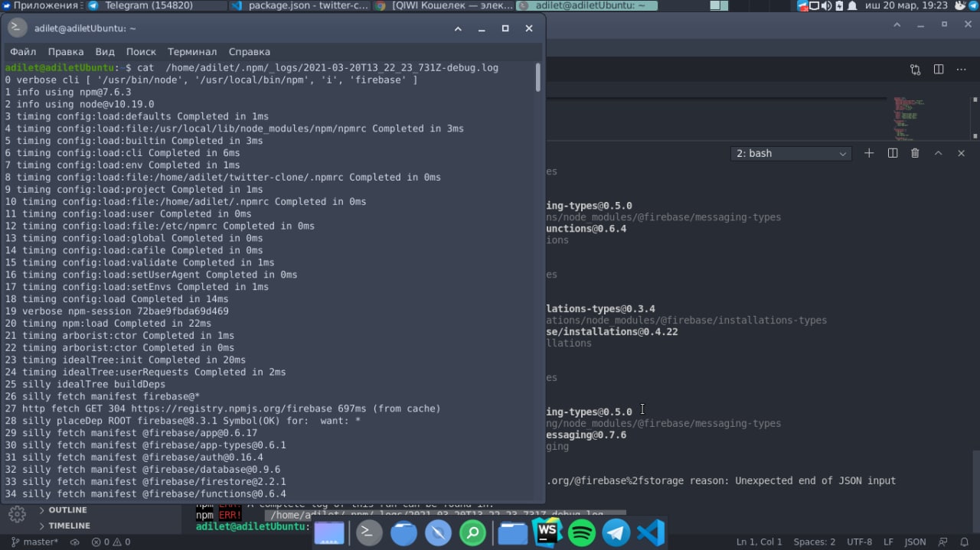The height and width of the screenshot is (550, 980).
Task: Open the Правка menu in terminal
Action: (x=66, y=52)
